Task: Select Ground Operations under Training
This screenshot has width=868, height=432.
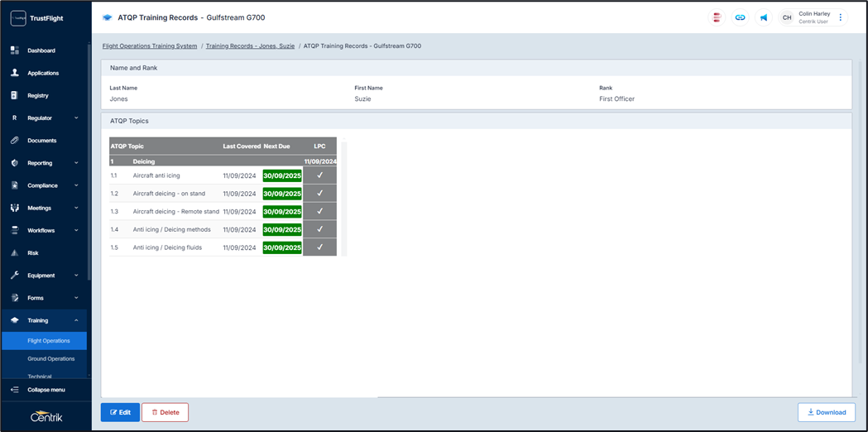Action: (x=50, y=359)
